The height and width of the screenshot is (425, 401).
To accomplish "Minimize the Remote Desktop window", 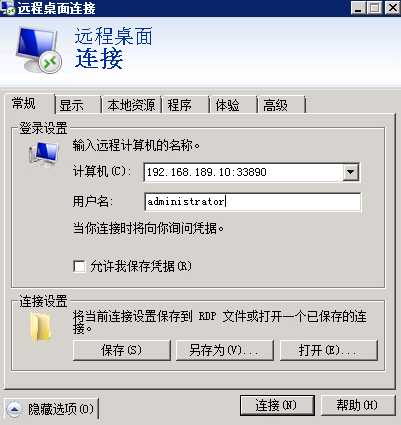I will point(358,7).
